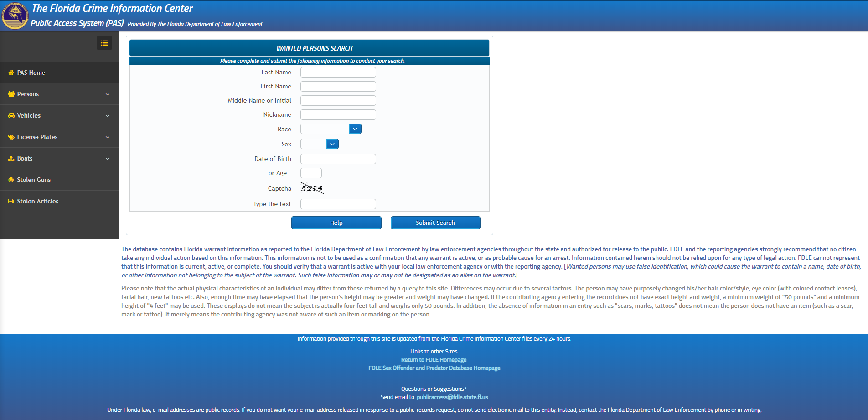Click the Date of Birth label

coord(273,159)
